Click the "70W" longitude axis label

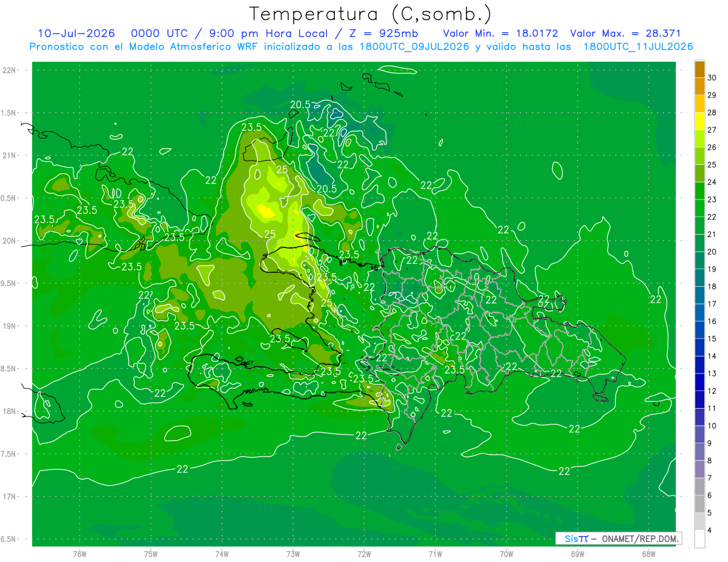click(507, 554)
